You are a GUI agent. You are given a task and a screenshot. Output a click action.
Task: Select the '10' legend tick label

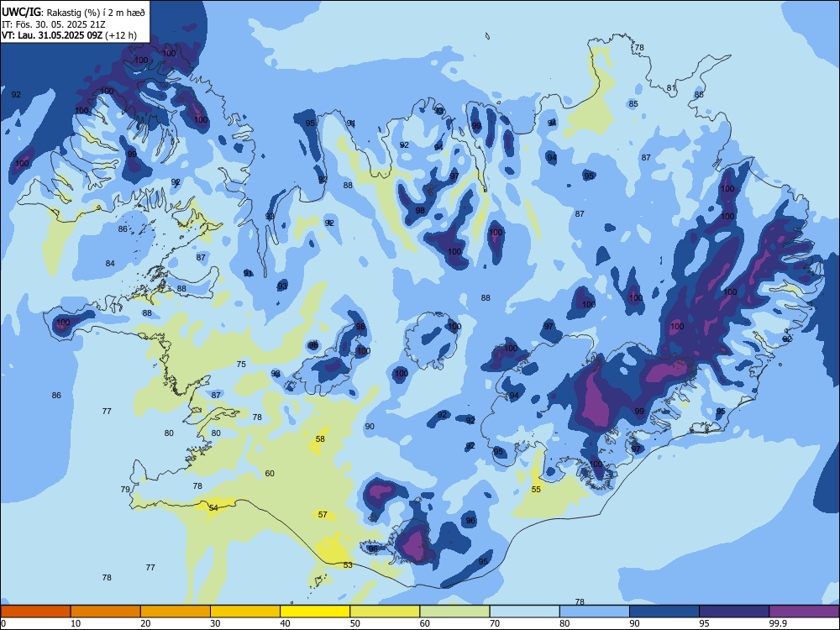(76, 623)
